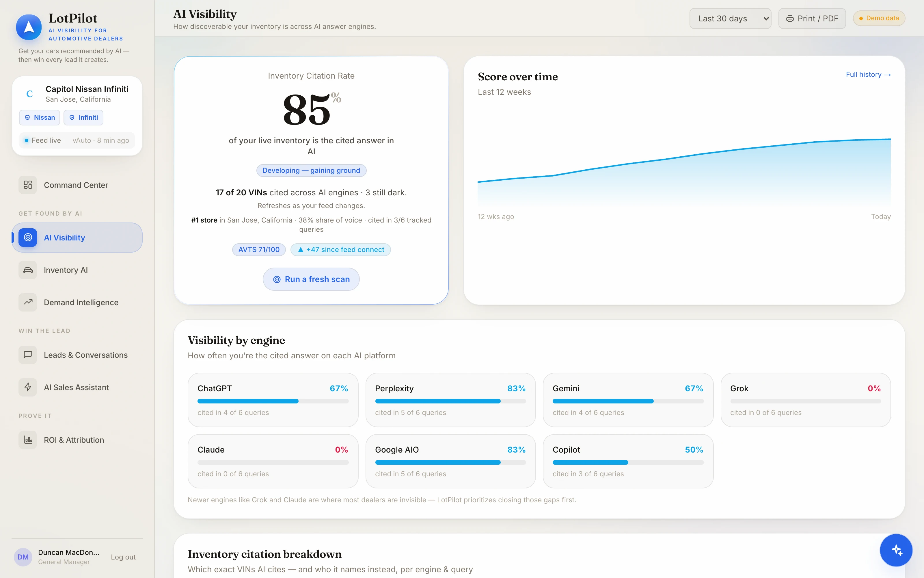This screenshot has width=924, height=578.
Task: Click the Grok engine card
Action: [806, 400]
